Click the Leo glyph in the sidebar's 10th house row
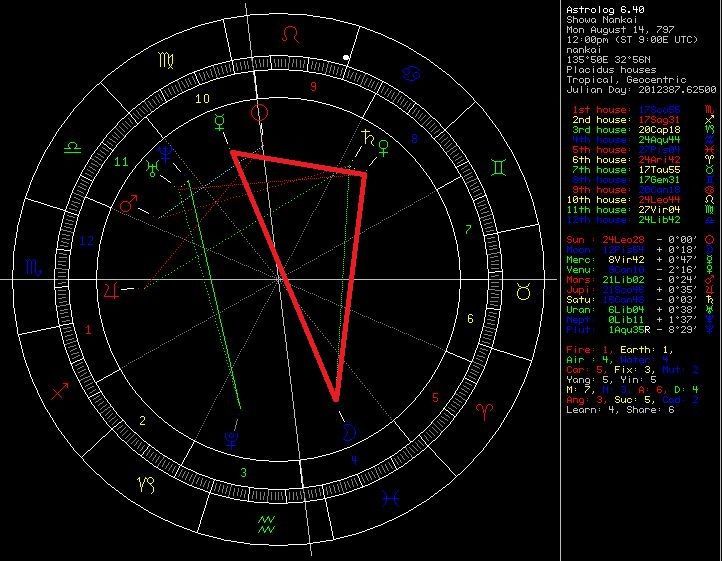Image resolution: width=722 pixels, height=561 pixels. pyautogui.click(x=709, y=199)
